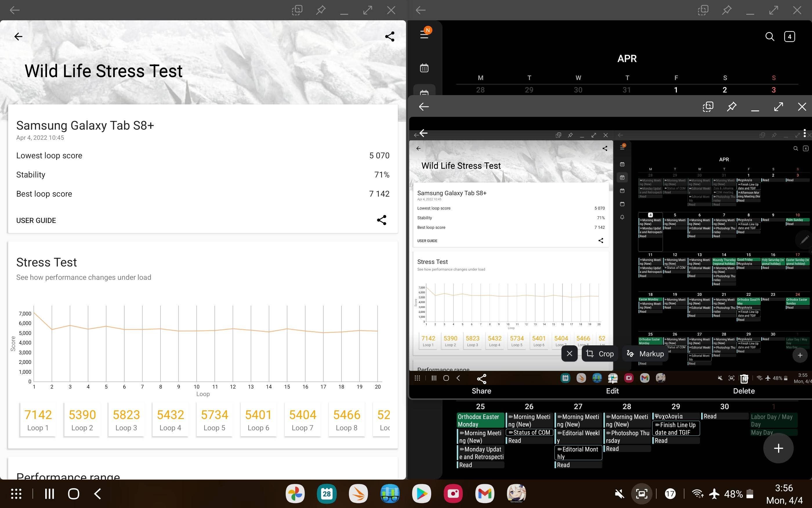Tap the Crop button on the screenshot
Screen dimensions: 812x508
point(600,353)
